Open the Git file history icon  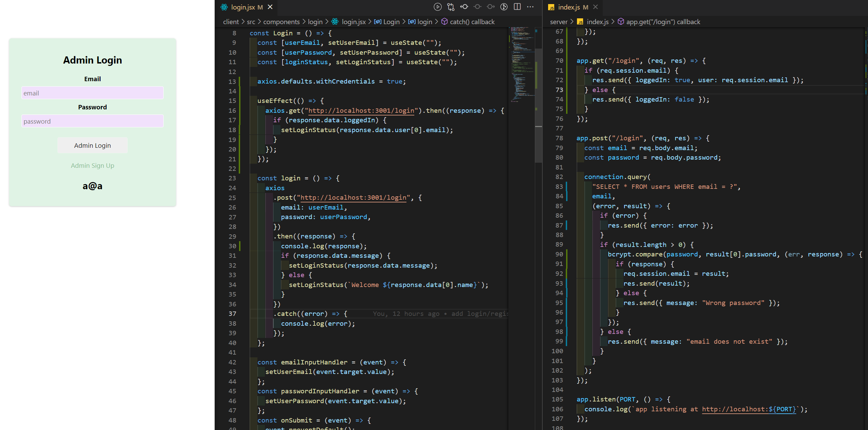(504, 7)
